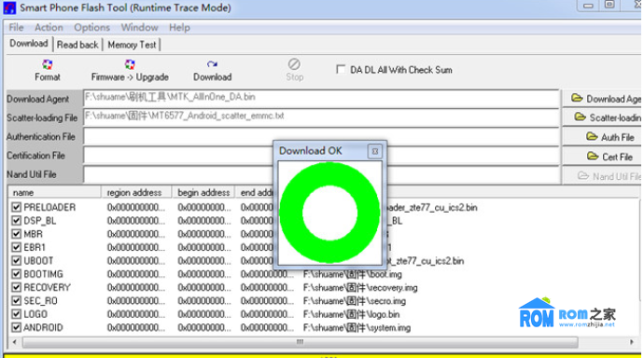Click the Auth File button
This screenshot has width=644, height=358.
point(602,137)
